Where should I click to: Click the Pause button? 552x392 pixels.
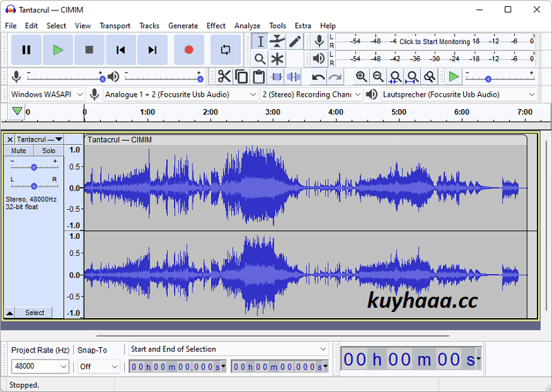(26, 50)
